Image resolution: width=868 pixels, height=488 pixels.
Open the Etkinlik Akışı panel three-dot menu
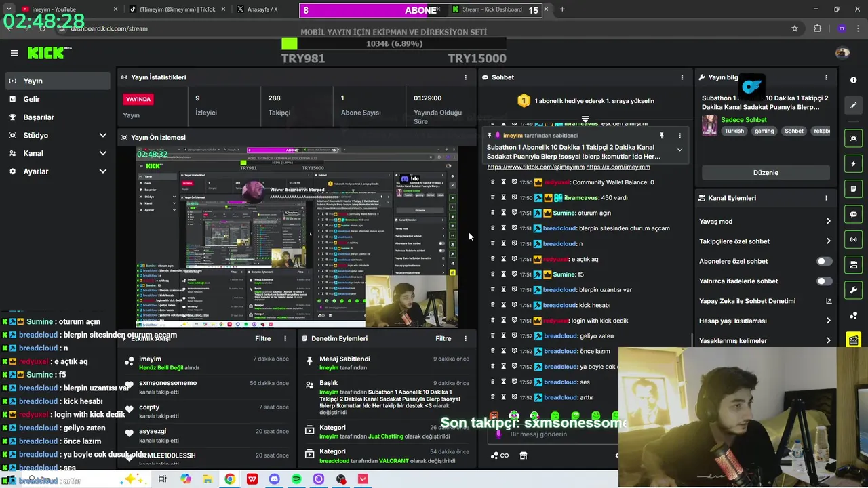tap(285, 338)
